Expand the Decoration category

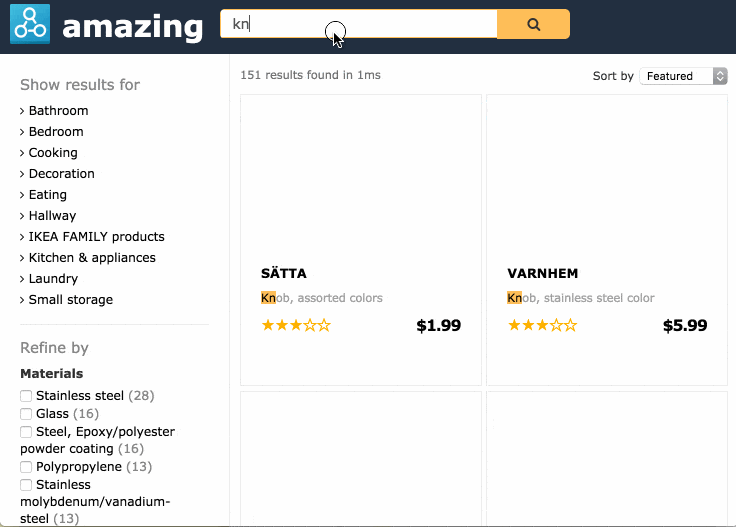[x=61, y=174]
